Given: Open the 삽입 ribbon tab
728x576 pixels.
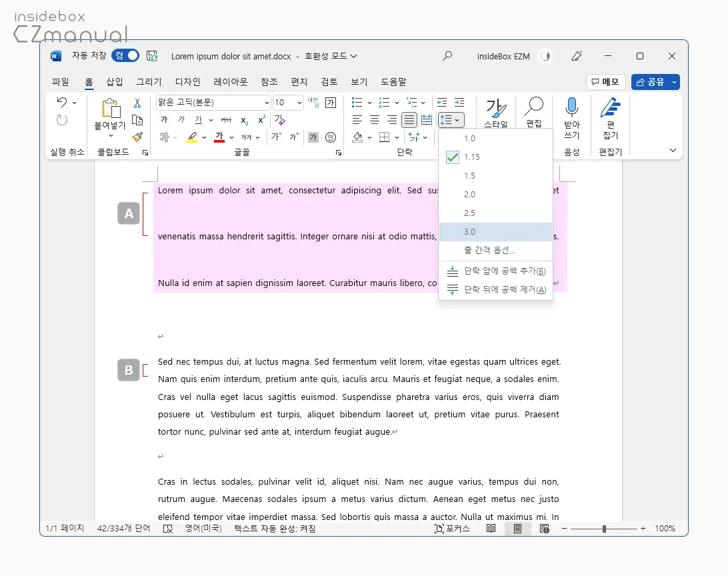Looking at the screenshot, I should (114, 82).
